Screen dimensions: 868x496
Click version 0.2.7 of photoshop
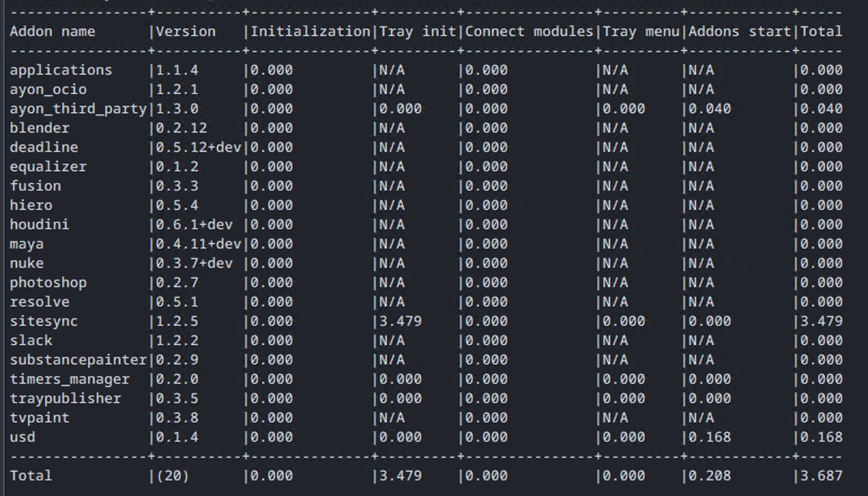coord(177,283)
